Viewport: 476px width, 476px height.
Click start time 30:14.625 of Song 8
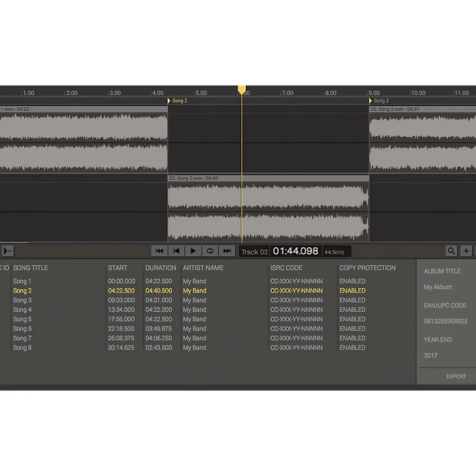(x=121, y=347)
